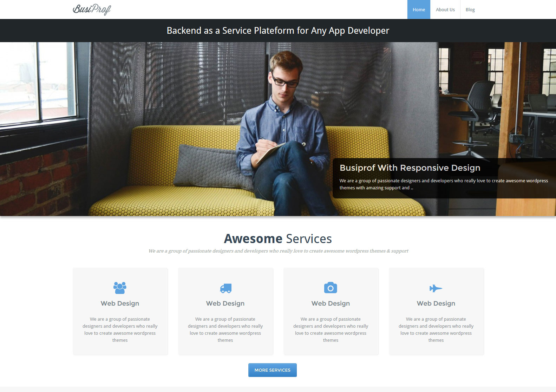This screenshot has width=556, height=392.
Task: Click description text in jet icon card
Action: click(436, 329)
